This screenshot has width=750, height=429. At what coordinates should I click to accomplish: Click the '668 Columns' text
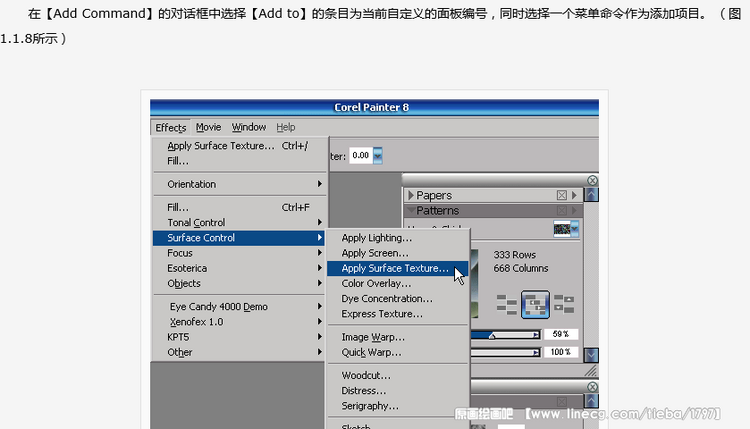[521, 268]
